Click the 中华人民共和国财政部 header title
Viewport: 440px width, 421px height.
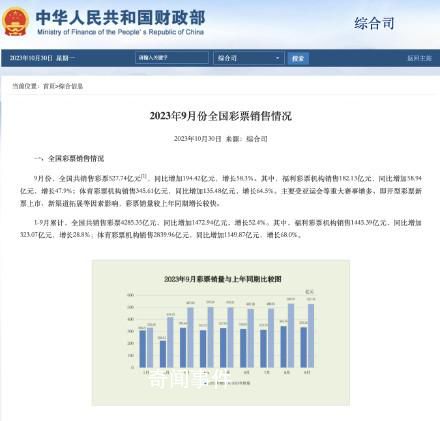(120, 17)
